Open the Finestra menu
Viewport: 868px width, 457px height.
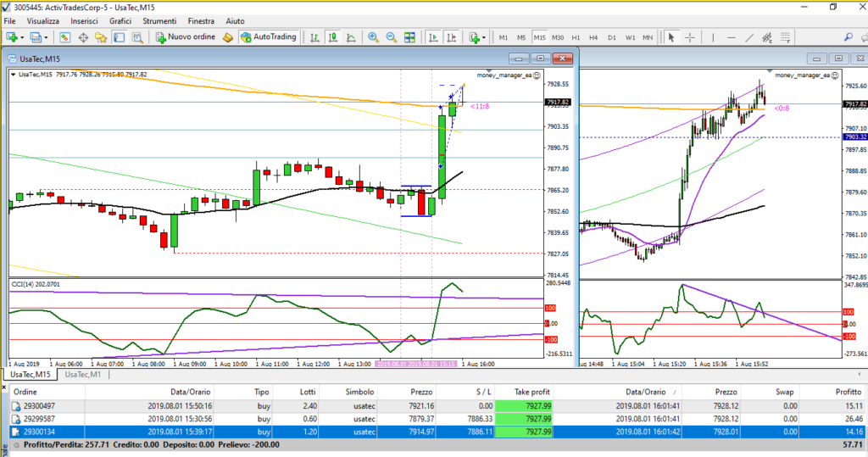[x=201, y=21]
